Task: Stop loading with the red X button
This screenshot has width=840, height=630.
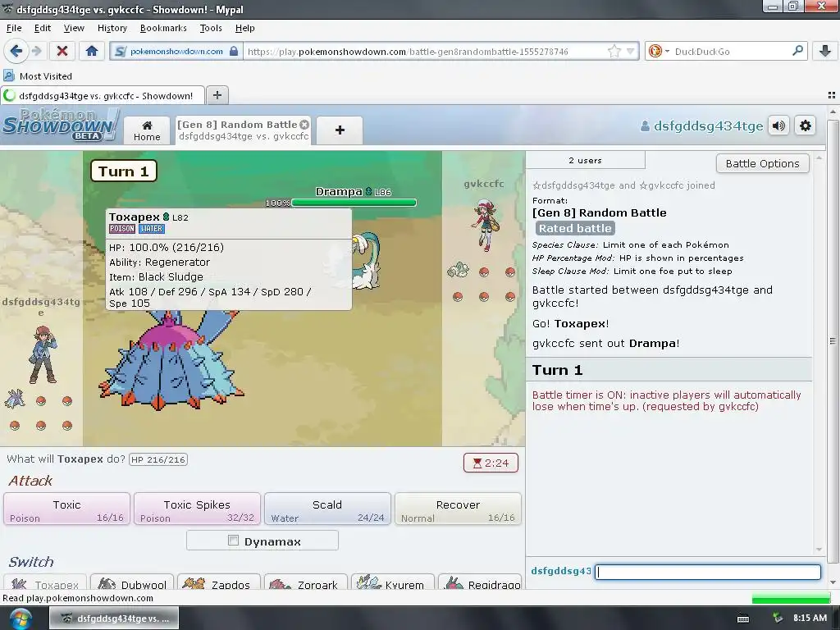Action: pos(62,52)
